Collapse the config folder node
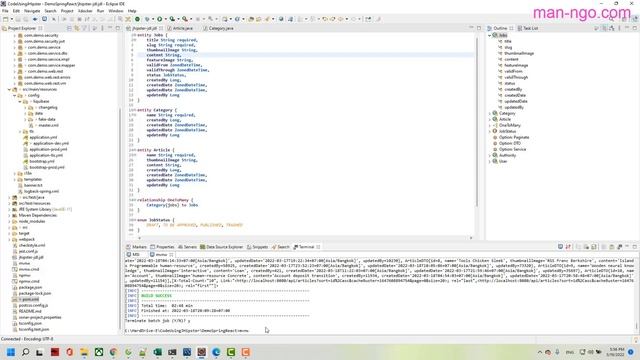 (x=15, y=96)
